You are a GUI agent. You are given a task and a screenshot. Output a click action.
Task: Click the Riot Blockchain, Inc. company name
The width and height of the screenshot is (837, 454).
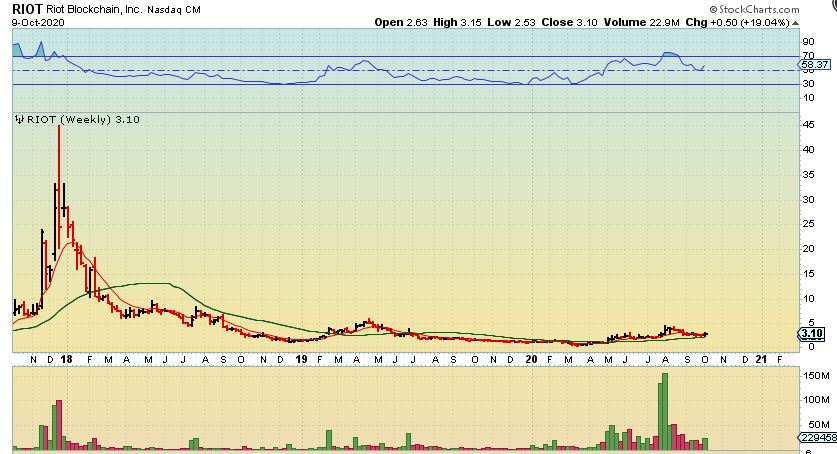pos(94,9)
